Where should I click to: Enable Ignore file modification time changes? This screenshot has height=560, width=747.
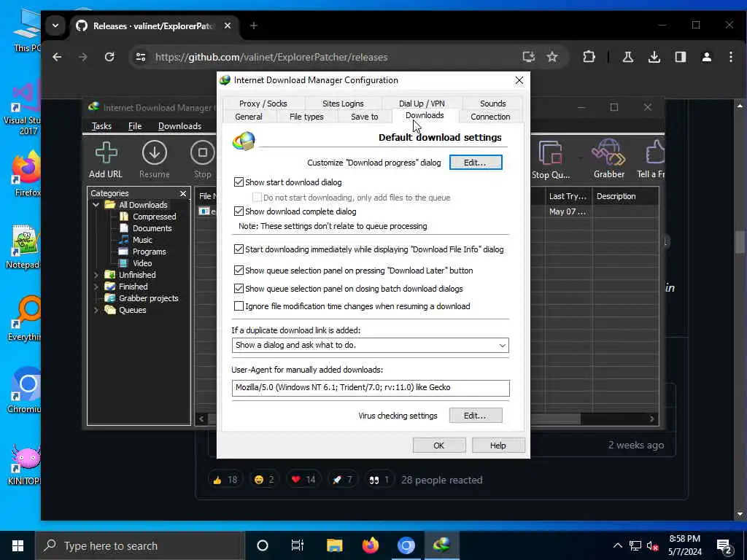click(x=239, y=306)
